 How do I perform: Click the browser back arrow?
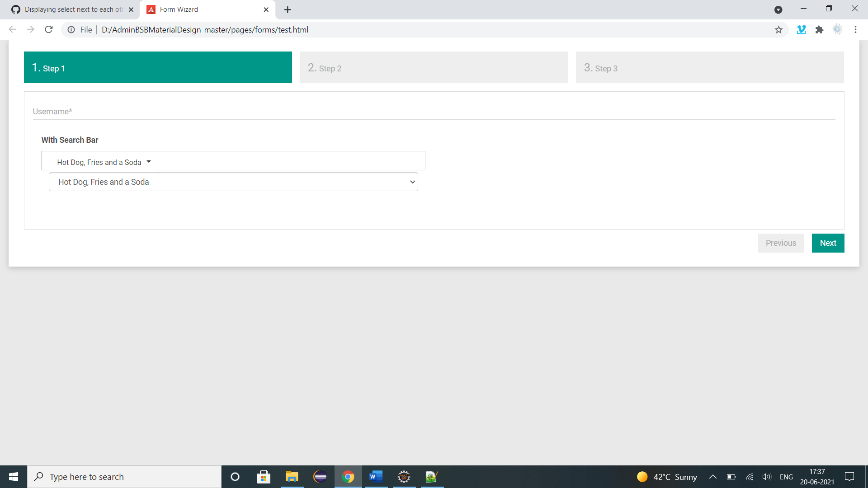click(x=12, y=29)
